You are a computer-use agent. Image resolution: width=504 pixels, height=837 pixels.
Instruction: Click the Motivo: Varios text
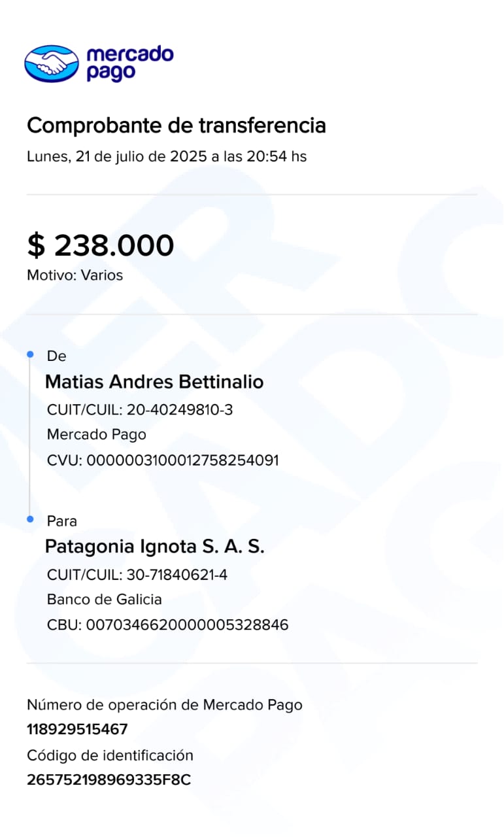(x=75, y=275)
